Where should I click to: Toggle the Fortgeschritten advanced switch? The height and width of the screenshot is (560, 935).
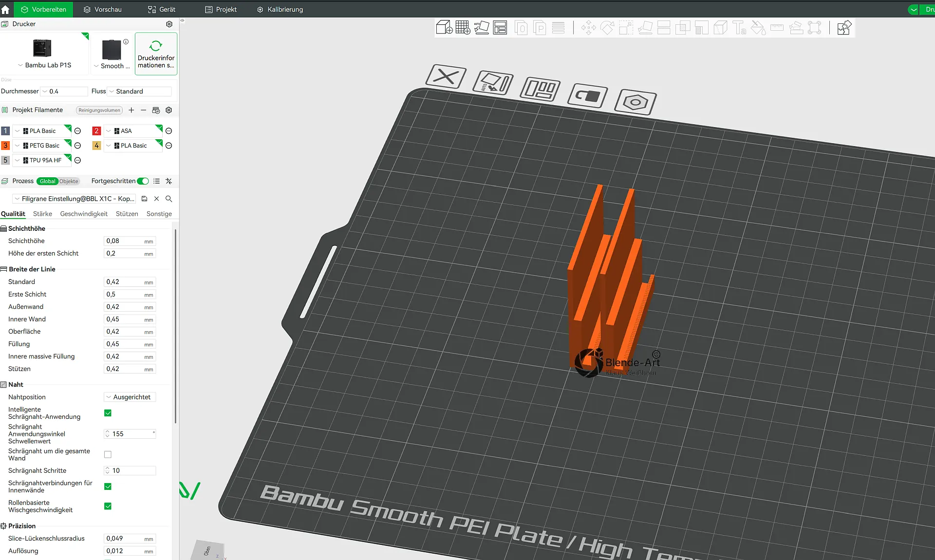pyautogui.click(x=143, y=181)
